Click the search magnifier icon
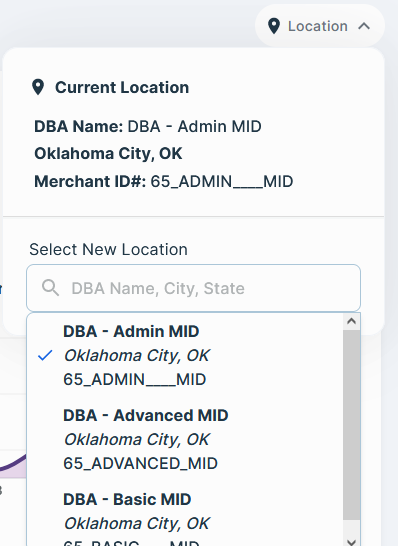The image size is (398, 546). [x=50, y=288]
